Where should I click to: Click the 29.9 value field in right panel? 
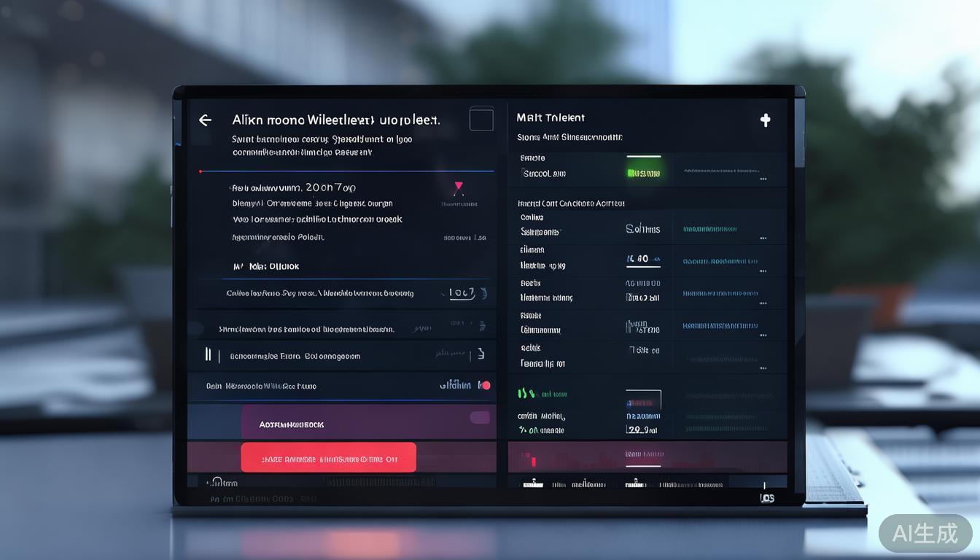pyautogui.click(x=641, y=430)
